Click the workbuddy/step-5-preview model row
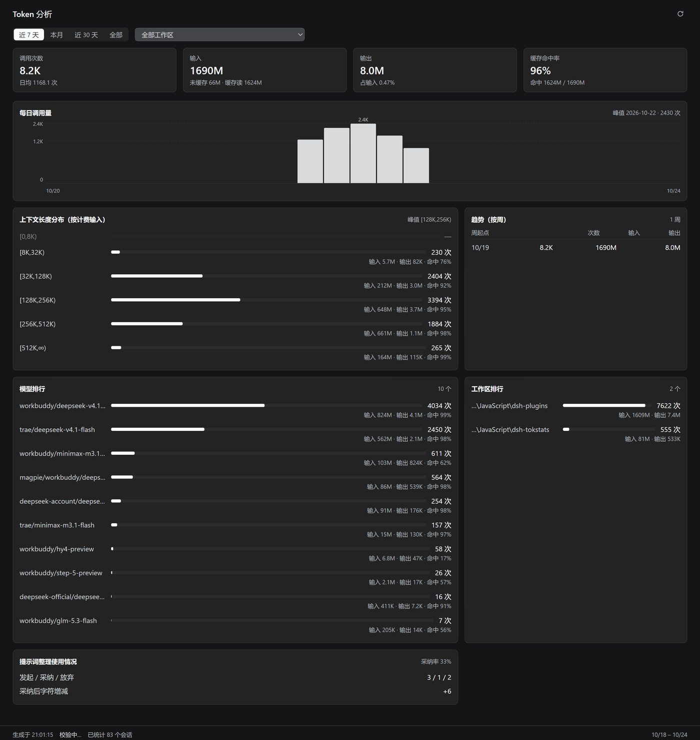The image size is (700, 740). [235, 577]
